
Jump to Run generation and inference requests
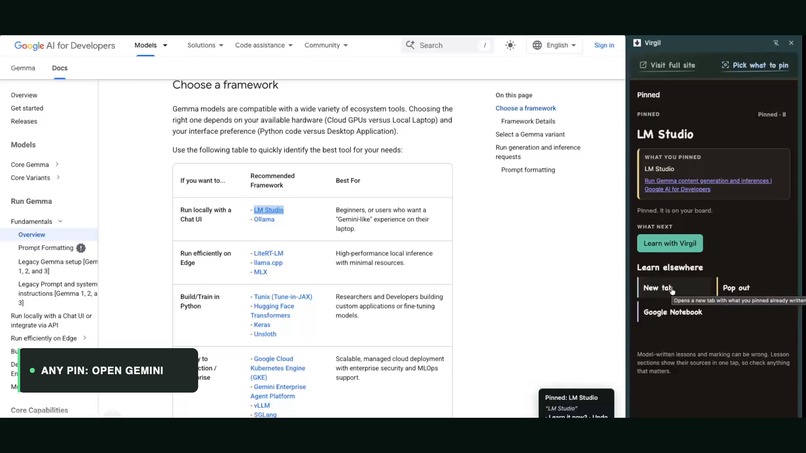click(538, 152)
